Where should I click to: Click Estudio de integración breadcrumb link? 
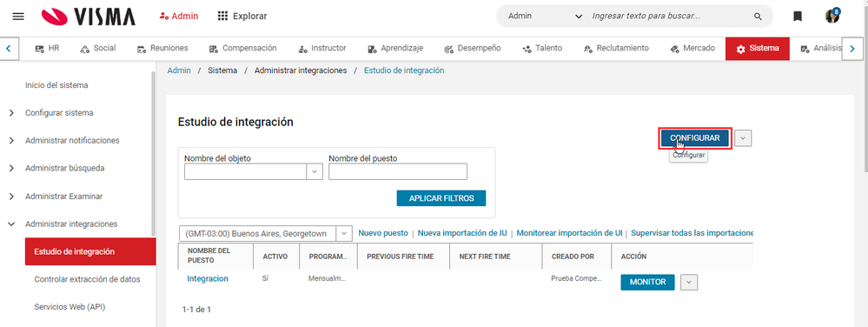[x=404, y=70]
